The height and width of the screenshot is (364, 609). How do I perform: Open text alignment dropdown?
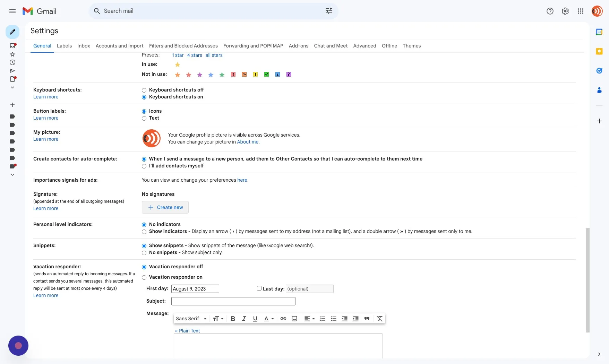point(309,319)
